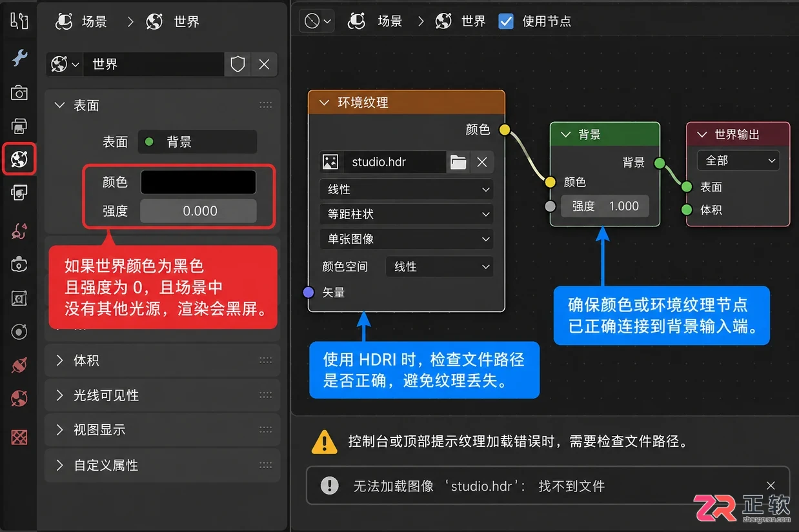Screen dimensions: 799x532
Task: Collapse the 世界输出 node with its chevron
Action: [x=702, y=135]
